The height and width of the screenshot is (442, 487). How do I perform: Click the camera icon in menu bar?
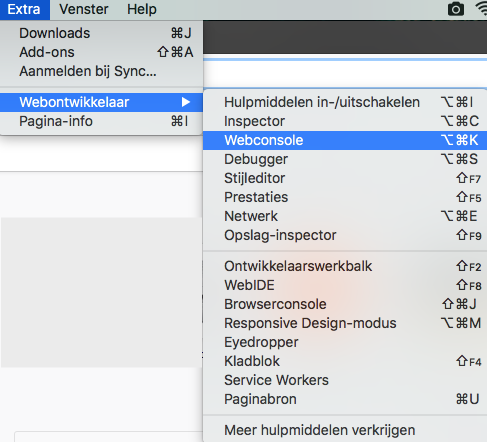tap(456, 9)
